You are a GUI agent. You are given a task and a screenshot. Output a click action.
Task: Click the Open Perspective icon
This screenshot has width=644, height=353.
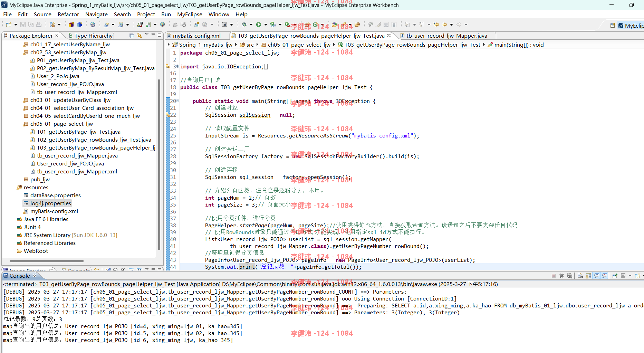(612, 26)
